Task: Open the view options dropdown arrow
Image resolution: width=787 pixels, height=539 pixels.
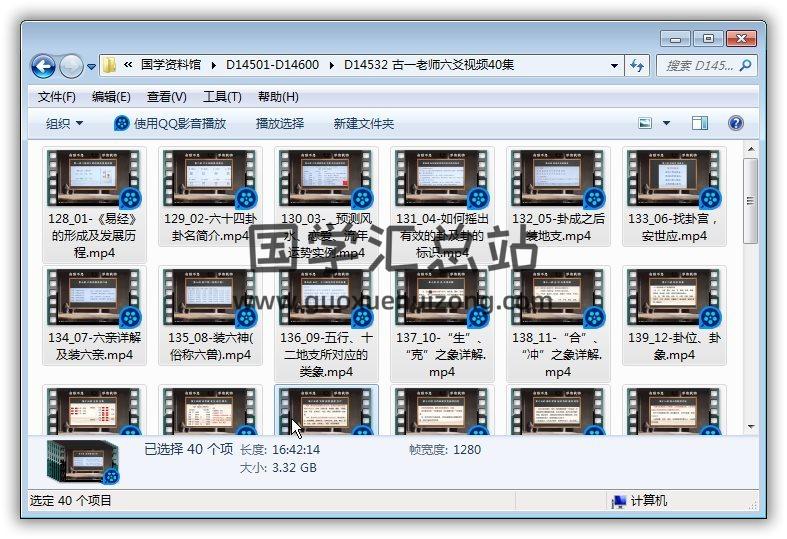Action: click(667, 123)
